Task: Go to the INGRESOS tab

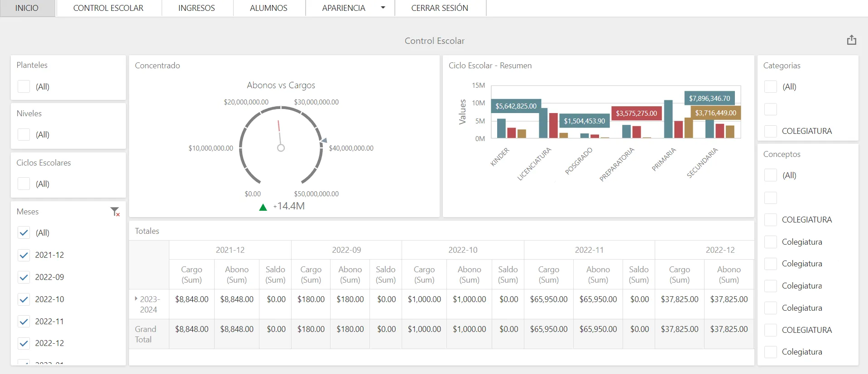Action: pos(197,8)
